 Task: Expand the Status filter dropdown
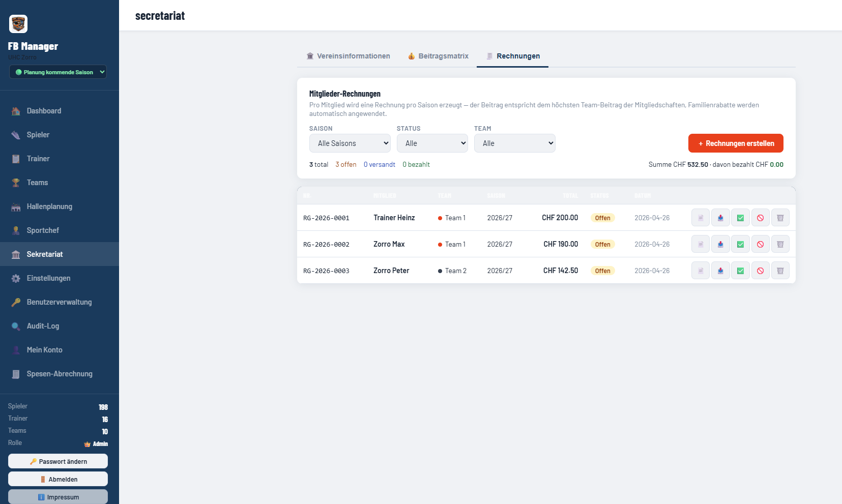432,143
